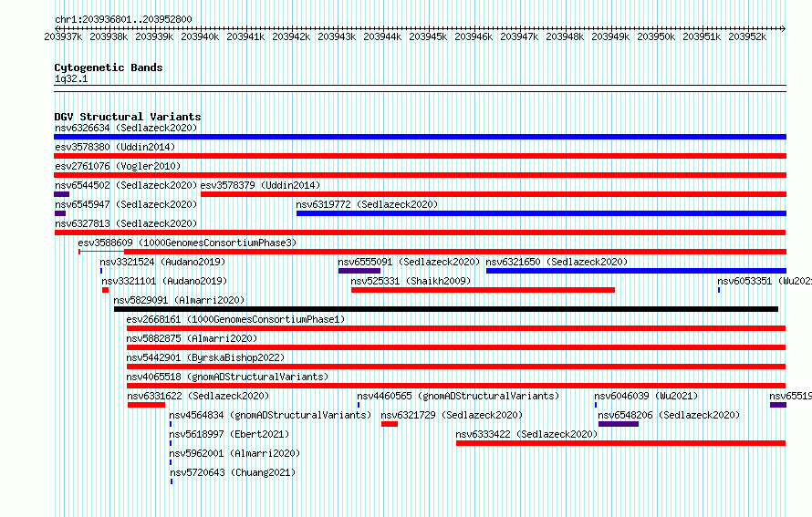Select the red nsv6333422 variant bar
Viewport: 812px width, 517px height.
click(621, 443)
